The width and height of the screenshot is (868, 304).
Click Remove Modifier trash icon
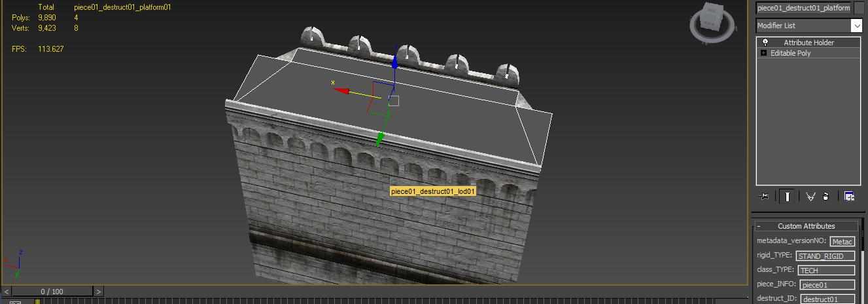(x=825, y=196)
